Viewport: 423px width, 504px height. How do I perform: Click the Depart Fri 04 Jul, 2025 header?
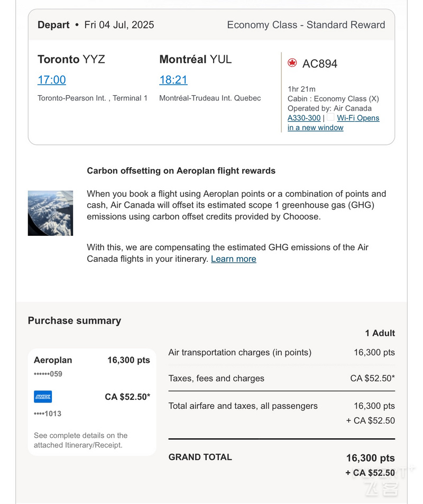96,25
